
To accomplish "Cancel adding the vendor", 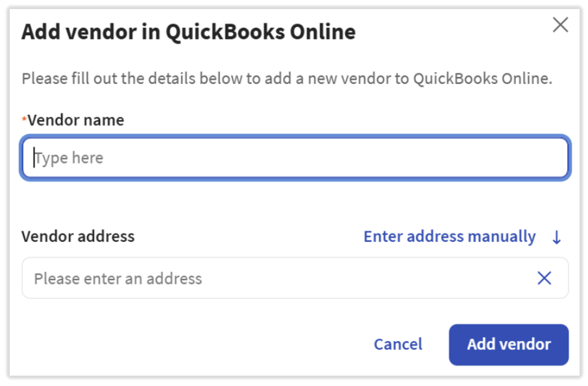I will [398, 344].
